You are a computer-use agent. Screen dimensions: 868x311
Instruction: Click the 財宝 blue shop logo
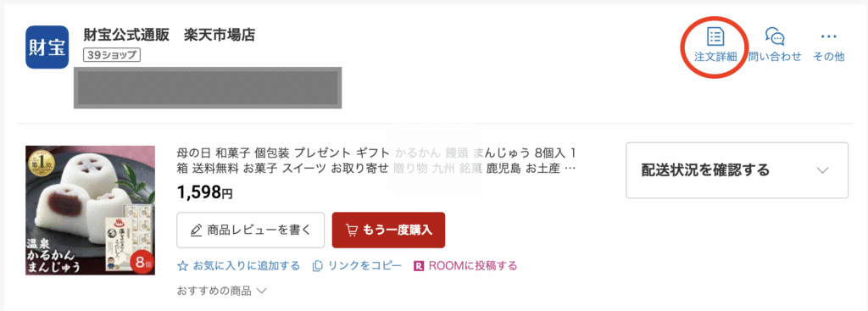pyautogui.click(x=47, y=47)
